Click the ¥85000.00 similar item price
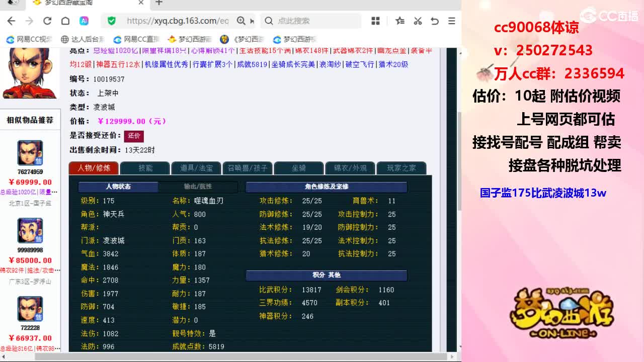Image resolution: width=644 pixels, height=362 pixels. click(x=30, y=260)
